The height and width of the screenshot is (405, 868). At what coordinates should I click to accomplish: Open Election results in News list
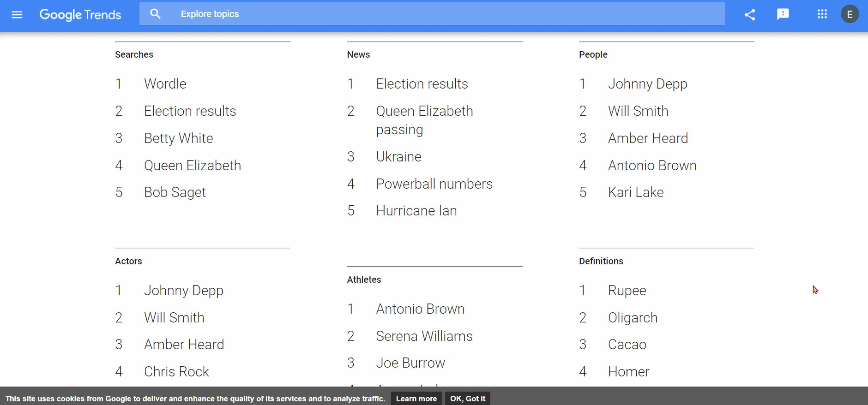(x=422, y=84)
